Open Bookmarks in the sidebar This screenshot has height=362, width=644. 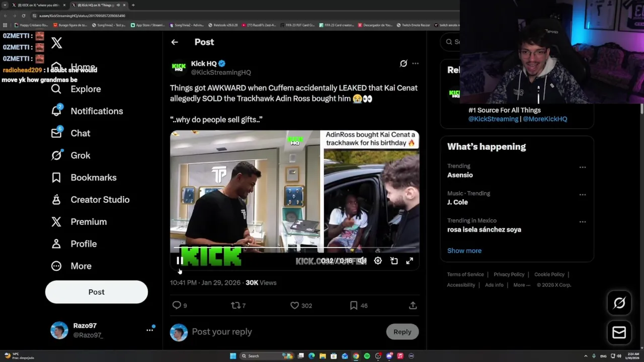(x=84, y=177)
